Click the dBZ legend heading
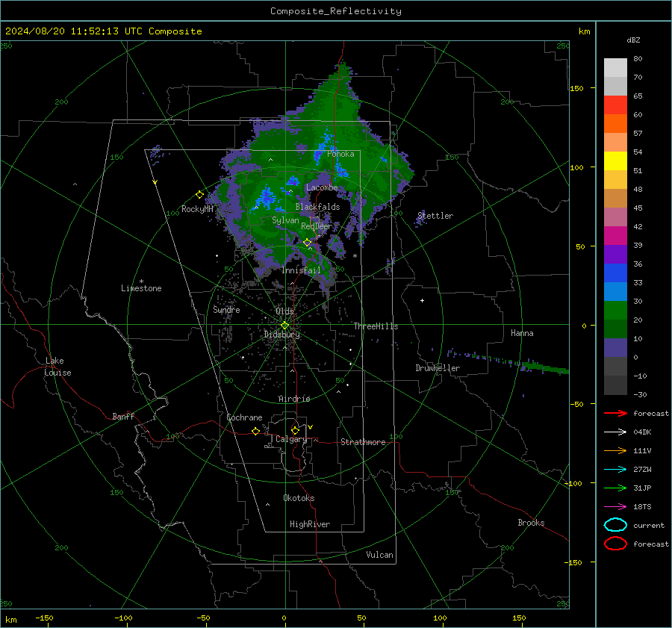 point(633,40)
